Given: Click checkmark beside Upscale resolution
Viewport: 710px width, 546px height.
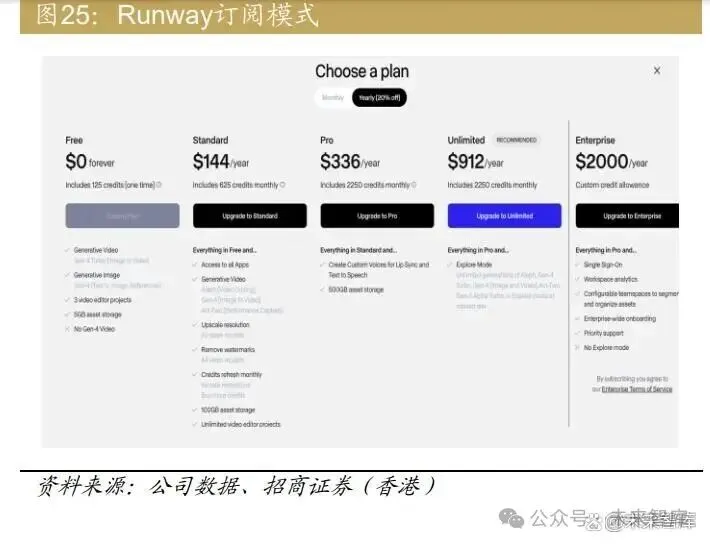Looking at the screenshot, I should point(195,325).
